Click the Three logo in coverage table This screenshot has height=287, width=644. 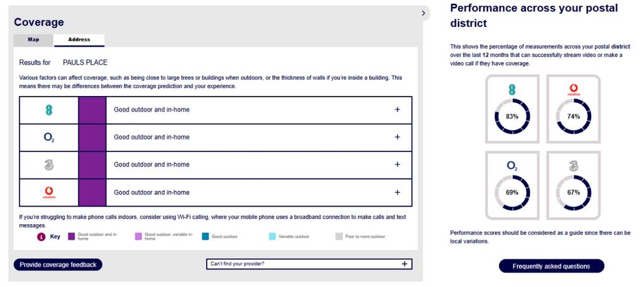click(x=49, y=165)
